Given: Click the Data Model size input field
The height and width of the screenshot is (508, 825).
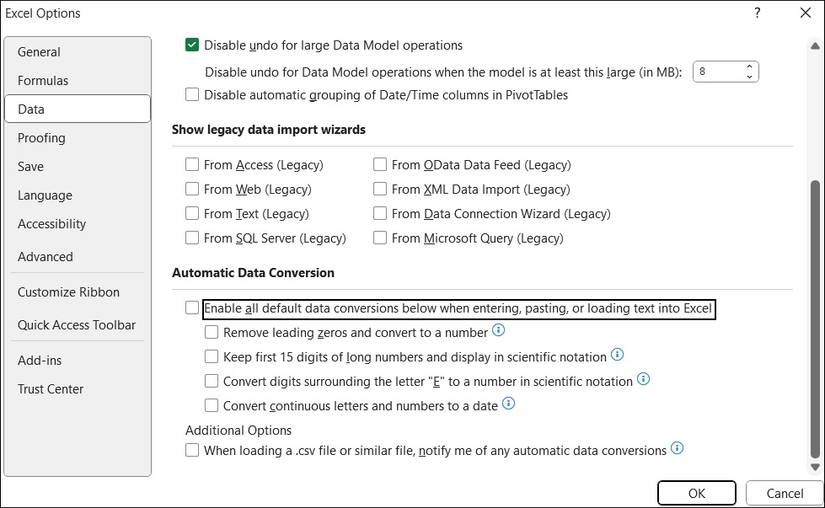Looking at the screenshot, I should tap(718, 72).
